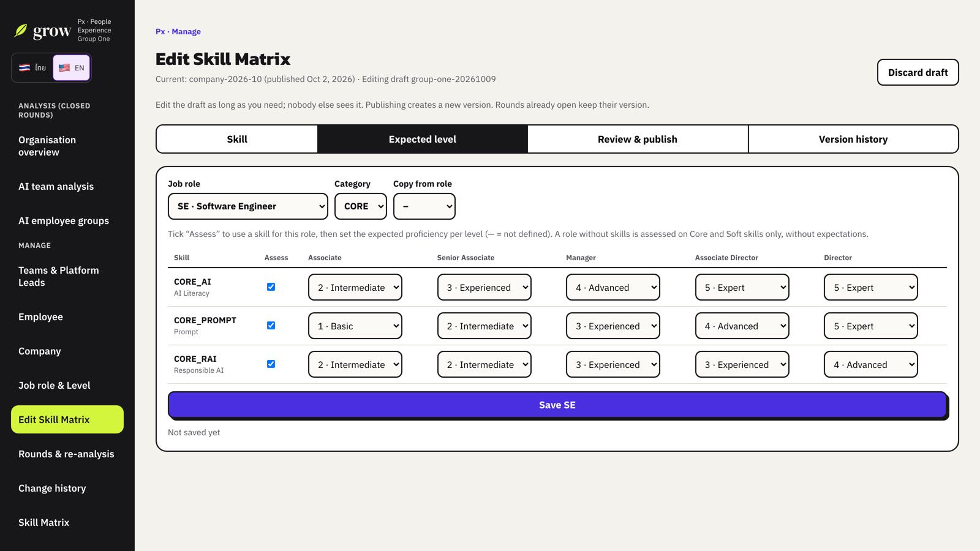Viewport: 980px width, 551px height.
Task: Open CORE_PROMPT Director level dropdown
Action: (x=871, y=326)
